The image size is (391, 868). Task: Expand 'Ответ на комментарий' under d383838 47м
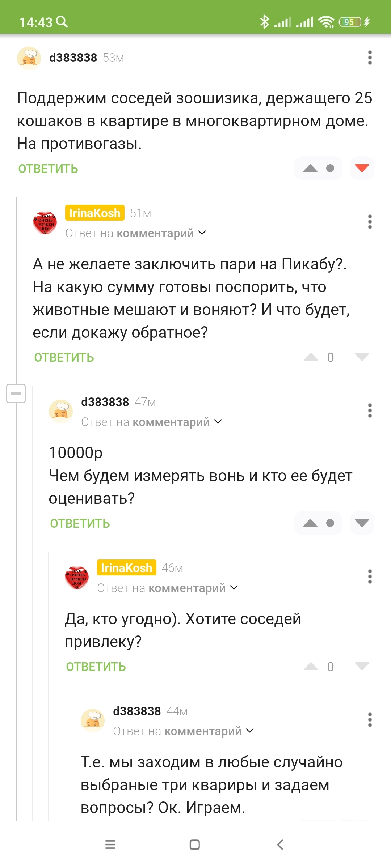click(152, 422)
